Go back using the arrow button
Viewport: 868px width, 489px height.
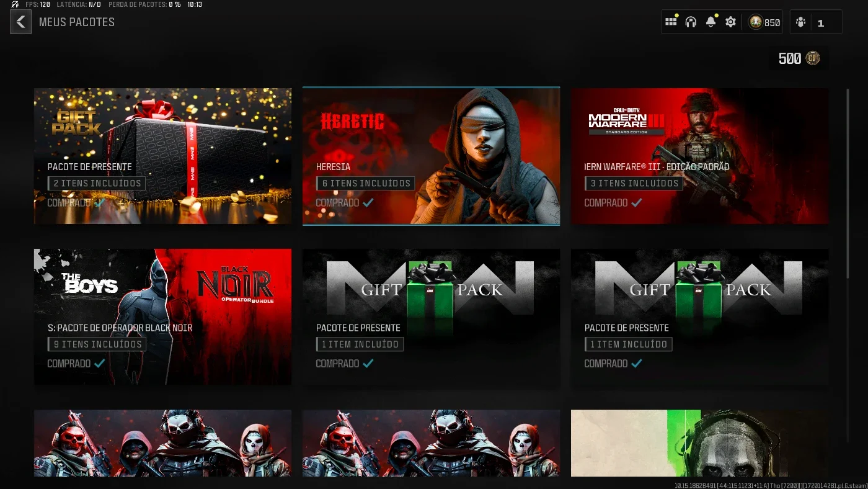(x=20, y=22)
